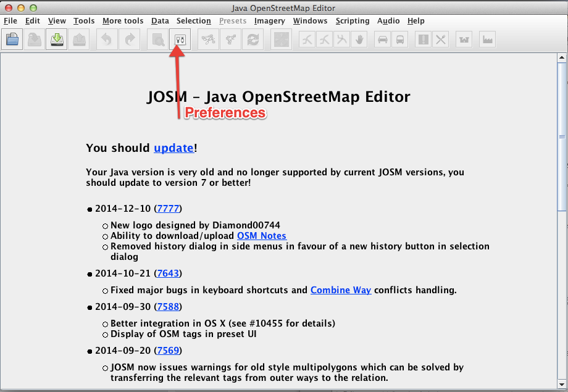Click the "You should" heading text

click(x=118, y=148)
